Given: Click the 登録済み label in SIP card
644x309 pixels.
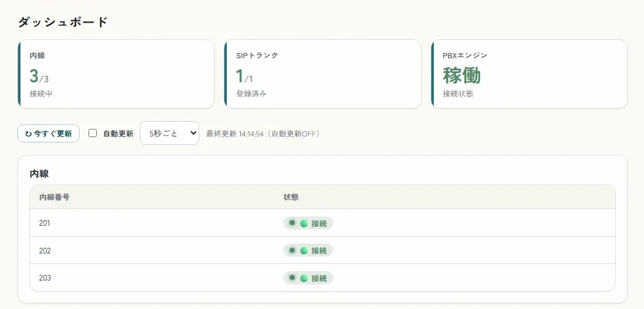Looking at the screenshot, I should pyautogui.click(x=251, y=94).
